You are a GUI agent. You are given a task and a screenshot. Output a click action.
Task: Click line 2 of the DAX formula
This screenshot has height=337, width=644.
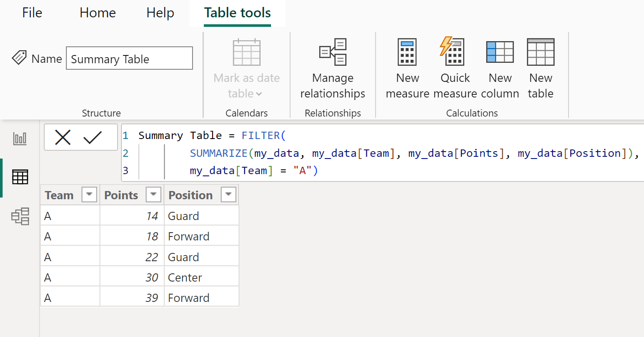(x=304, y=153)
